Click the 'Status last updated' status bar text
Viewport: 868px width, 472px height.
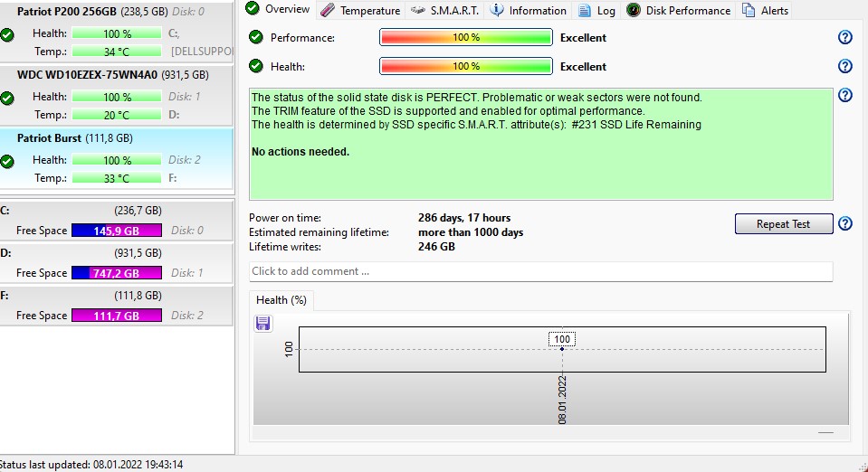coord(91,464)
